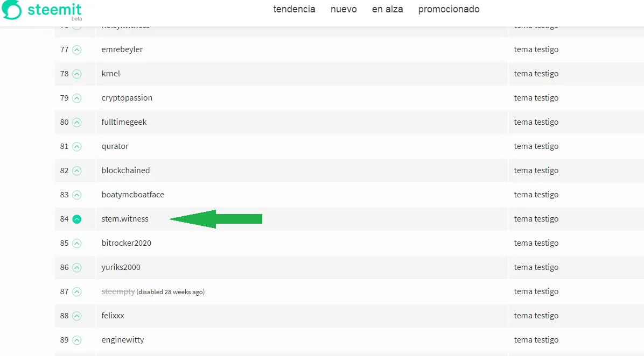The height and width of the screenshot is (356, 644).
Task: Open qurator profile link
Action: [x=115, y=146]
